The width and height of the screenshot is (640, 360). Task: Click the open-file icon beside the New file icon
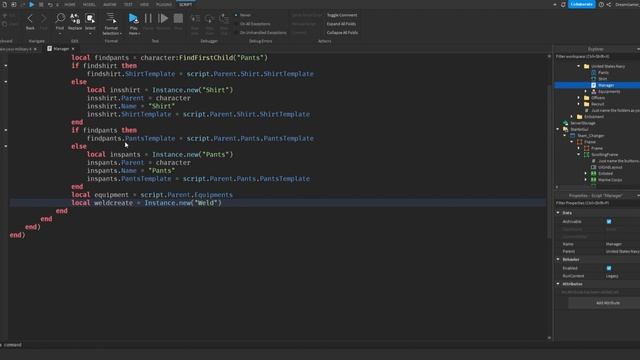[x=13, y=4]
